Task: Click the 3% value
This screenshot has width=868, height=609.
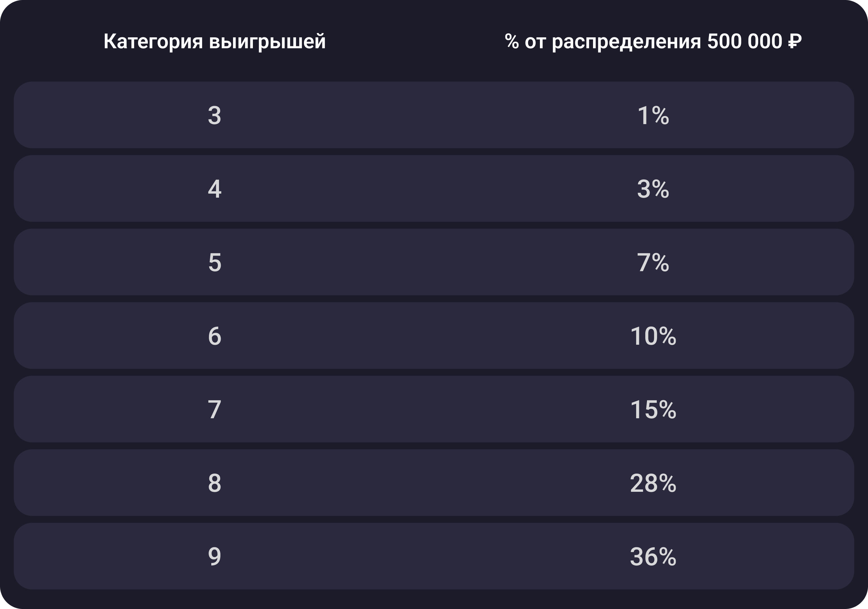Action: (653, 189)
